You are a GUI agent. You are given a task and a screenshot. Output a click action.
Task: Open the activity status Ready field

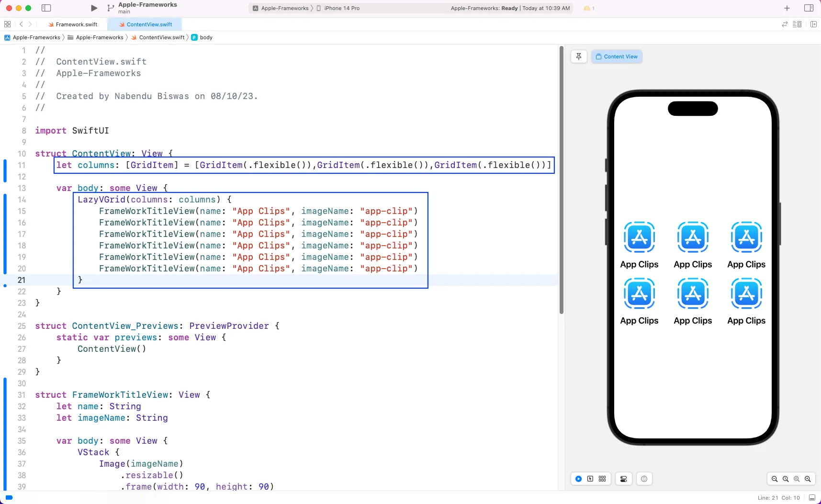click(510, 8)
